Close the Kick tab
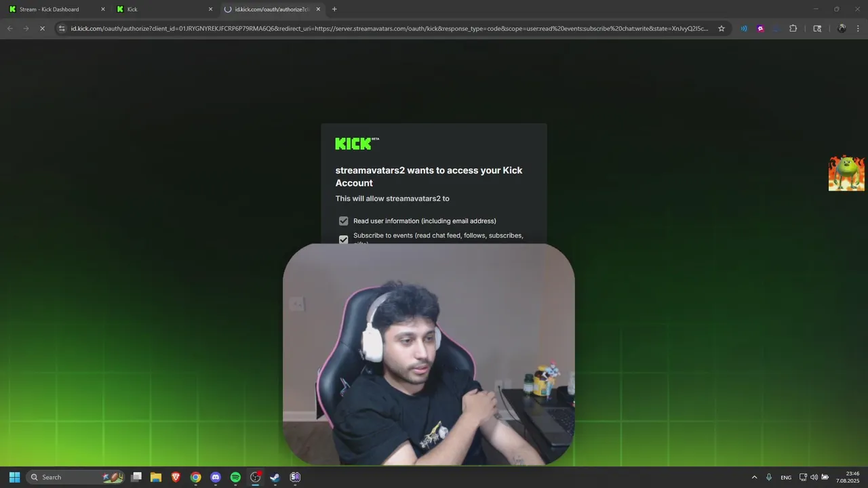Image resolution: width=868 pixels, height=488 pixels. pos(210,9)
